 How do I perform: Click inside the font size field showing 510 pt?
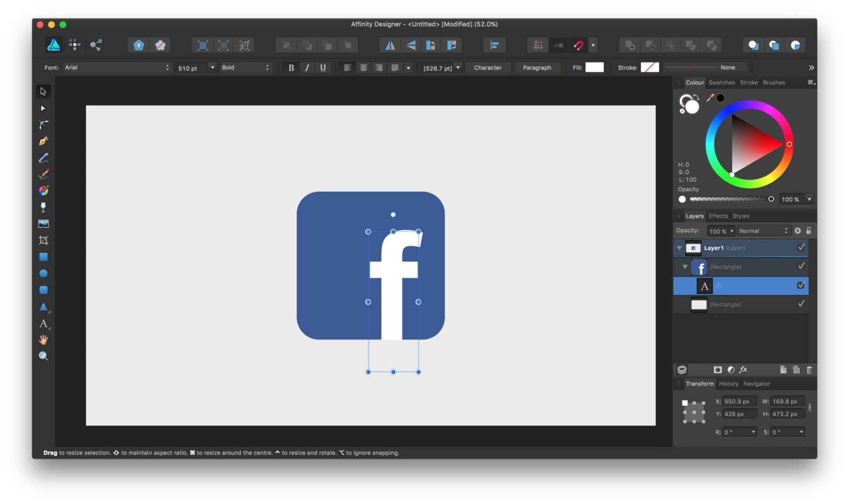point(191,67)
